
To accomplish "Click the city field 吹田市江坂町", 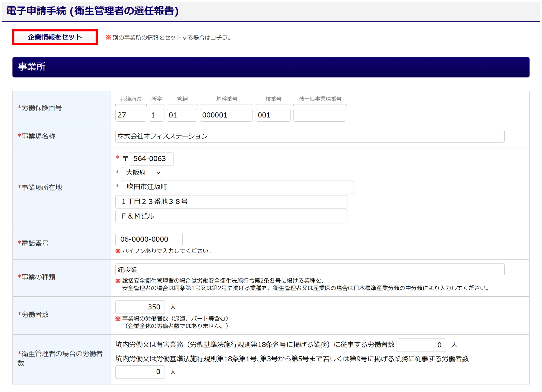I will click(237, 187).
